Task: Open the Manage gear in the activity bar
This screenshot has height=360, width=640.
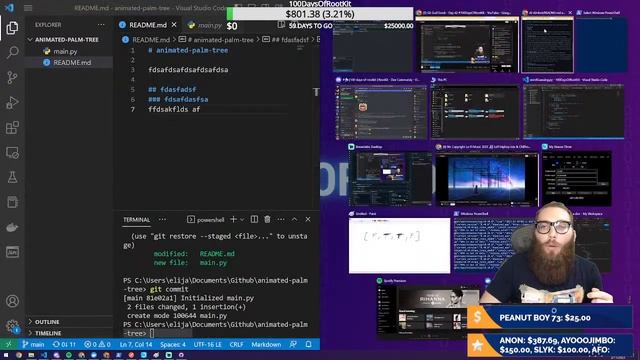Action: point(12,326)
